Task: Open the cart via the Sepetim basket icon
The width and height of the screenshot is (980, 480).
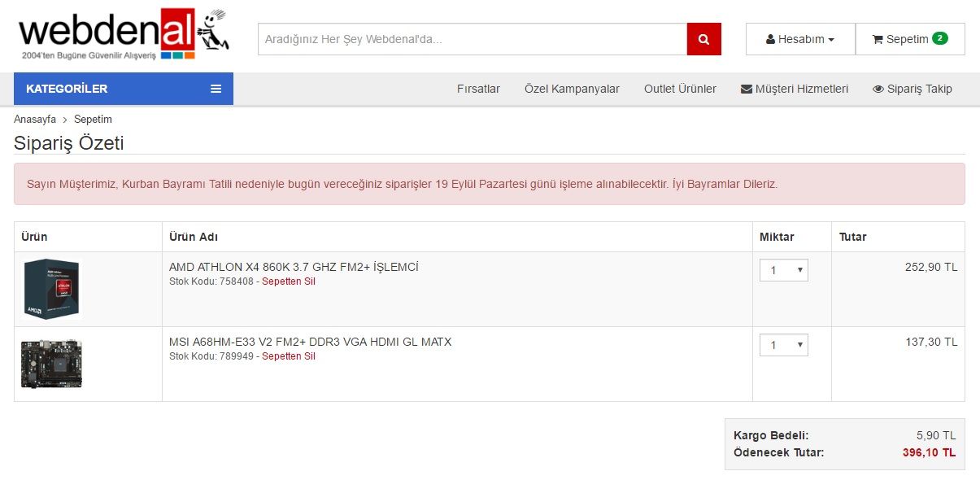Action: 878,38
